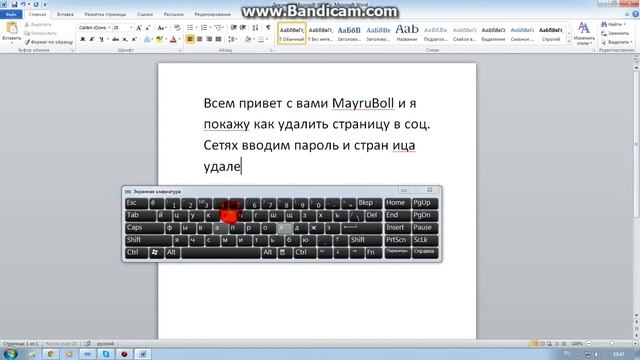Screen dimensions: 640x360
Task: Click the Skype icon in the taskbar
Action: click(x=106, y=354)
